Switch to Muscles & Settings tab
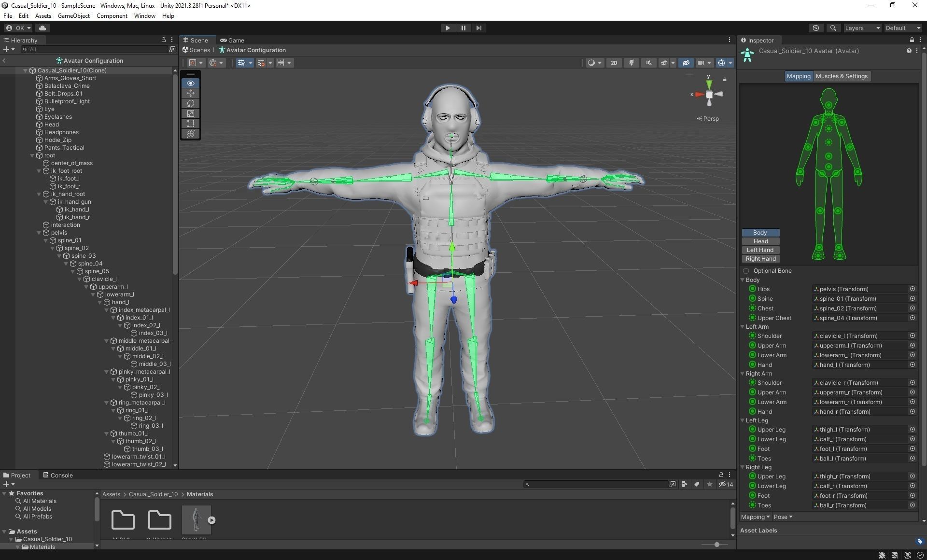927x560 pixels. 841,76
